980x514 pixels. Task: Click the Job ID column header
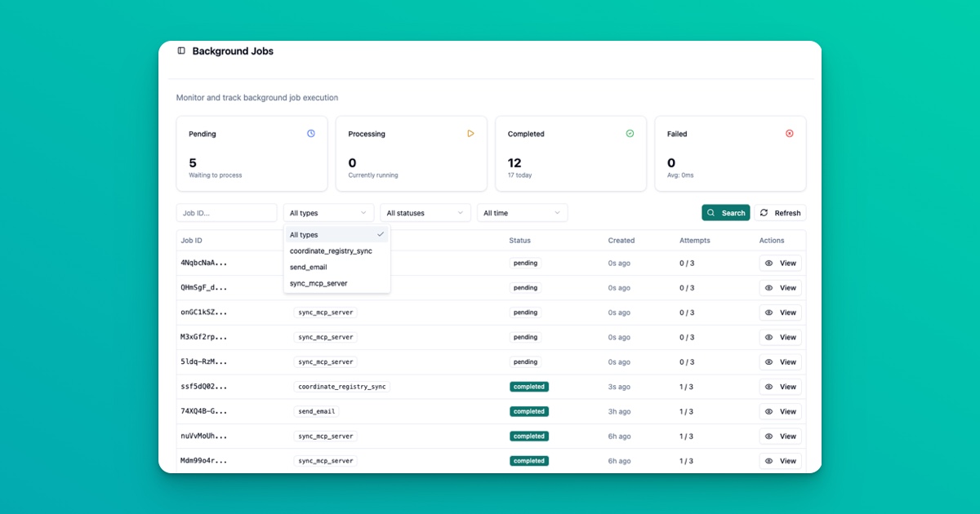[191, 240]
